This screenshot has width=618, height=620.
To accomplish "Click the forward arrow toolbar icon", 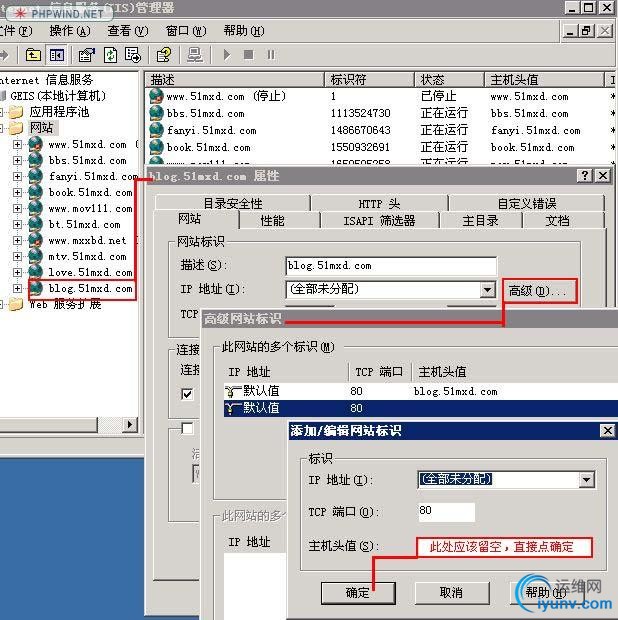I will click(x=4, y=55).
